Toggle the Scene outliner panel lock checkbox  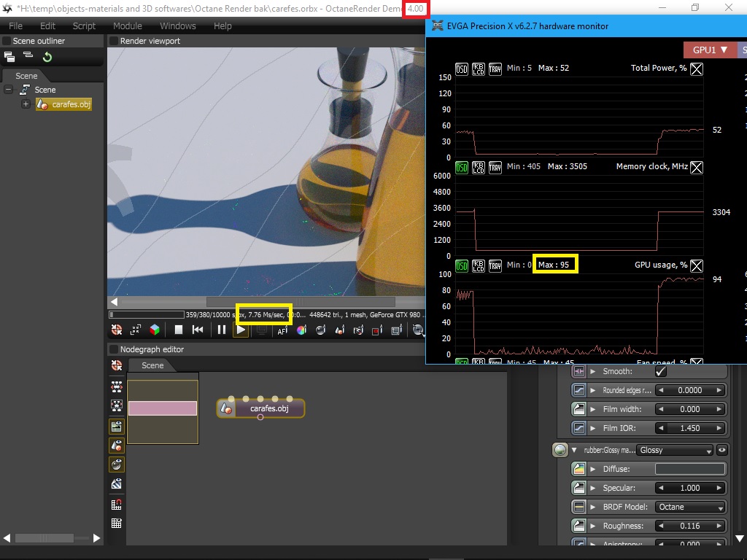(x=7, y=41)
